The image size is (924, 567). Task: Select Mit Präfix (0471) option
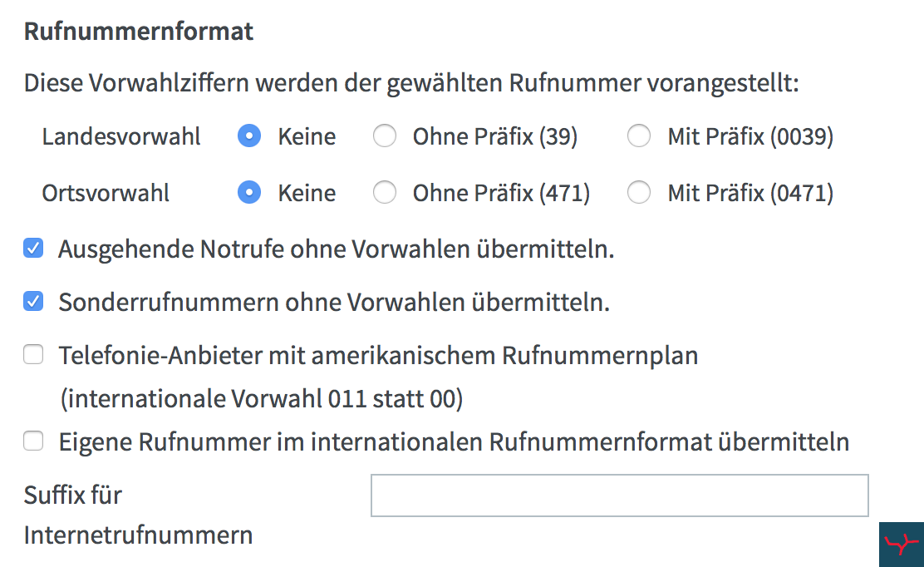639,193
